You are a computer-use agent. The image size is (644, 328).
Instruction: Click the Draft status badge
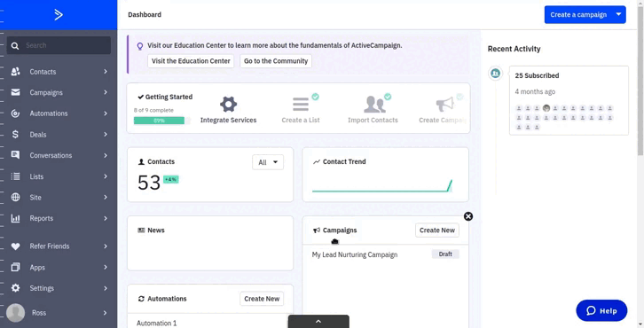[x=445, y=254]
